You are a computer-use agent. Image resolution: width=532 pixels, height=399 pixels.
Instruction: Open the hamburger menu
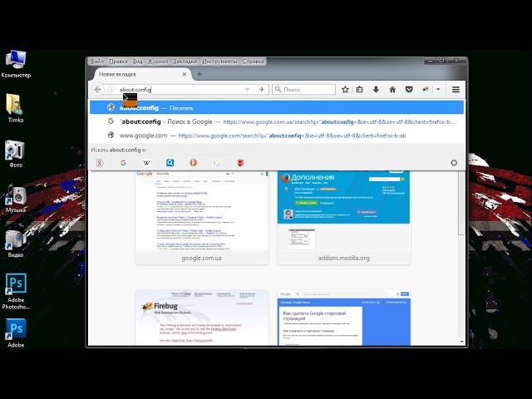456,89
